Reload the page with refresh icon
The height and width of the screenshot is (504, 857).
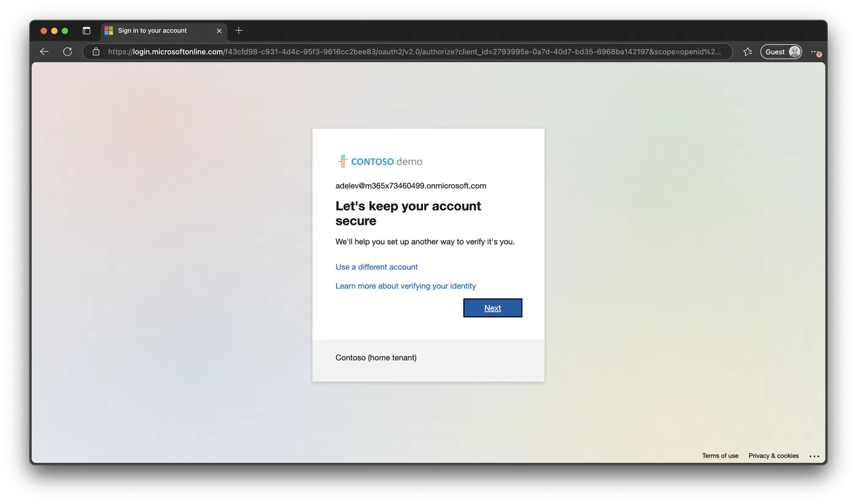pyautogui.click(x=67, y=52)
